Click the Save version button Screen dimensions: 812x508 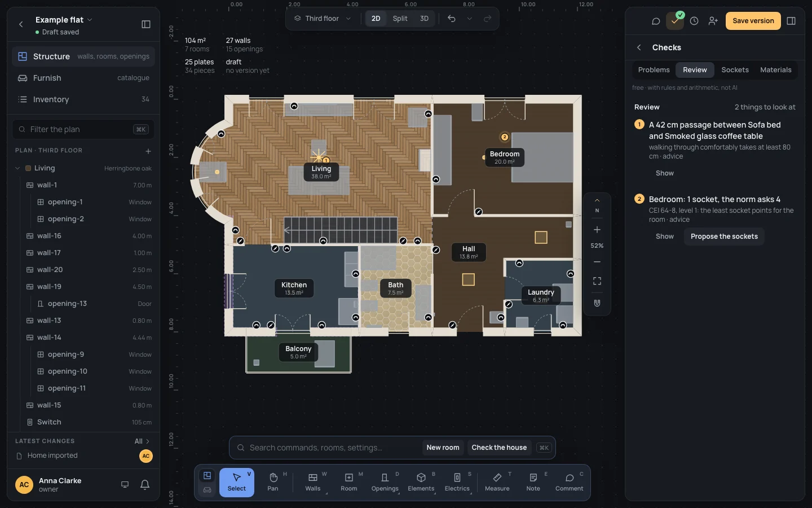(753, 21)
